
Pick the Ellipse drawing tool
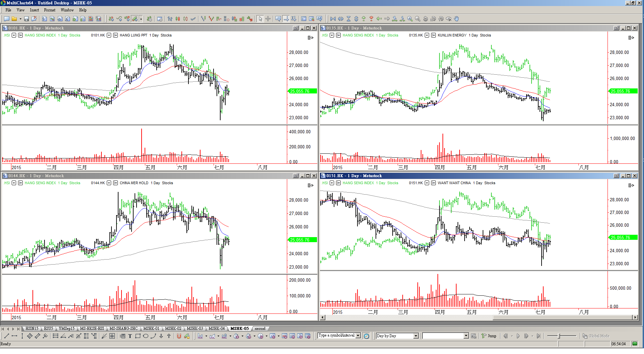click(x=145, y=336)
